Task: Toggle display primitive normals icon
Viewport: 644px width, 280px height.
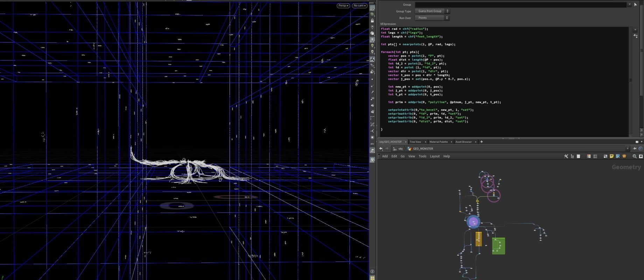Action: coord(372,105)
